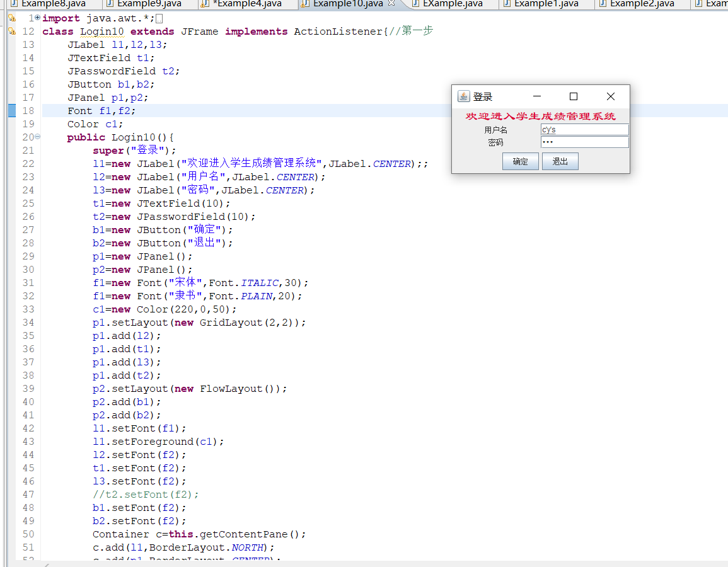
Task: Minimize the 登录 login window
Action: pyautogui.click(x=537, y=96)
